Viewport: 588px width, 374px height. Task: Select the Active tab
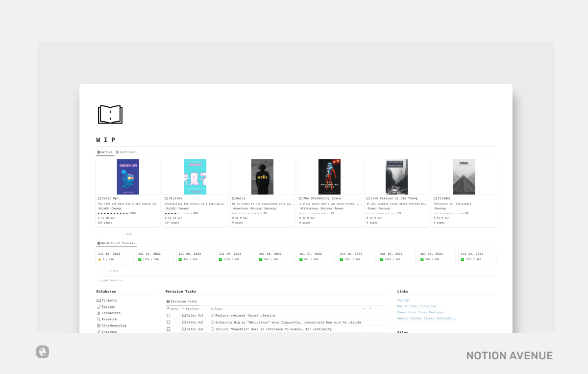tap(105, 152)
